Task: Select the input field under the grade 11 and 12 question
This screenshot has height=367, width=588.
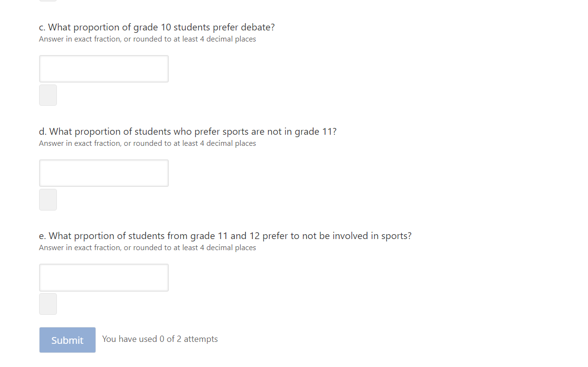Action: [104, 277]
